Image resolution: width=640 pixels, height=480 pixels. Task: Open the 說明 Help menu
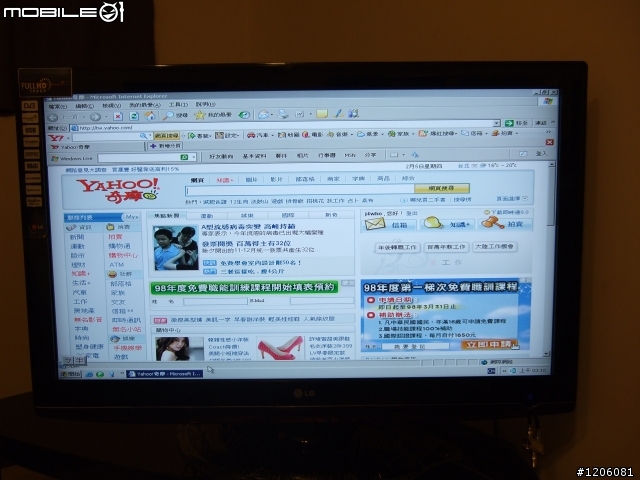click(x=205, y=104)
